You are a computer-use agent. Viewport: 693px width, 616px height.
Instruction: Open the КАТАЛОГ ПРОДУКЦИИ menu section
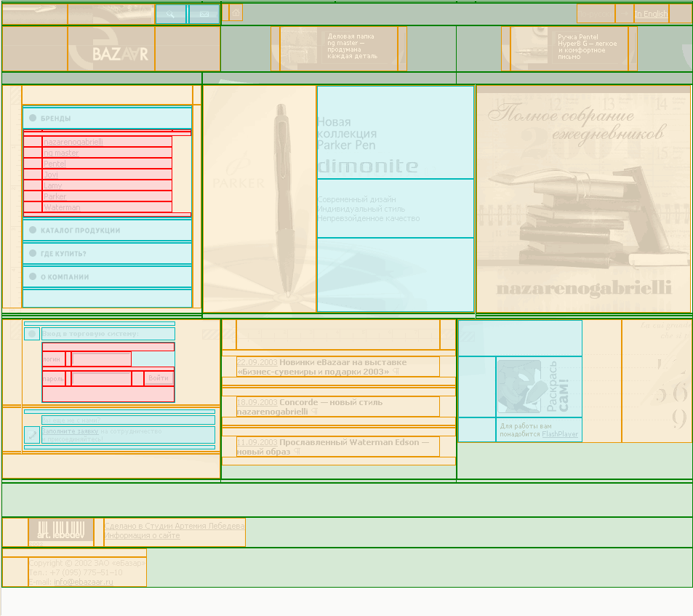click(x=108, y=231)
